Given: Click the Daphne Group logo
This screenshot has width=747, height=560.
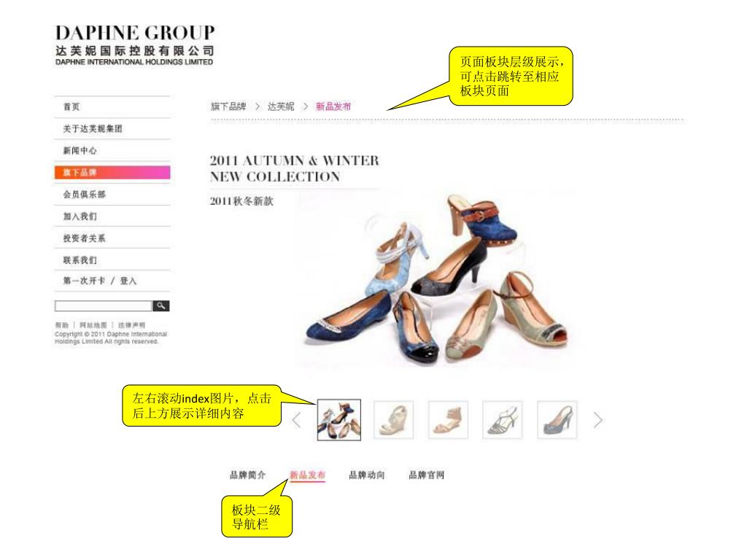Looking at the screenshot, I should (x=134, y=45).
